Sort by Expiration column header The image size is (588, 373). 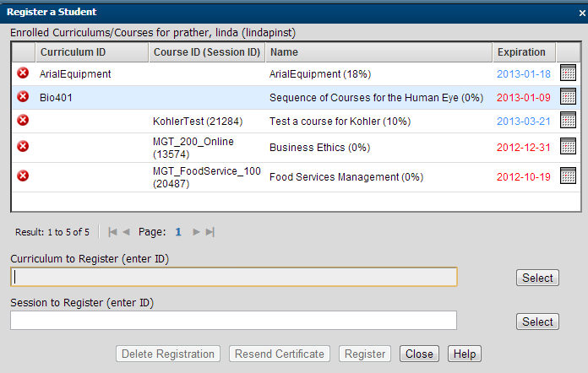pyautogui.click(x=520, y=52)
